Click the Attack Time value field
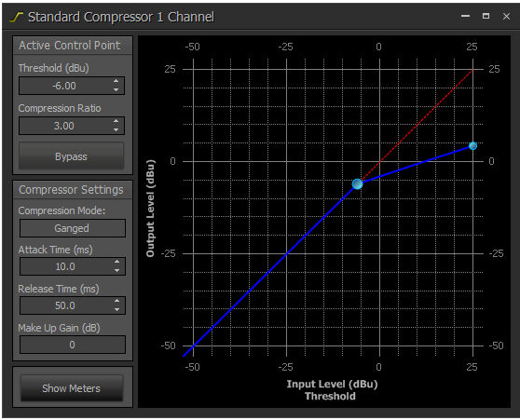The image size is (520, 420). (x=73, y=266)
